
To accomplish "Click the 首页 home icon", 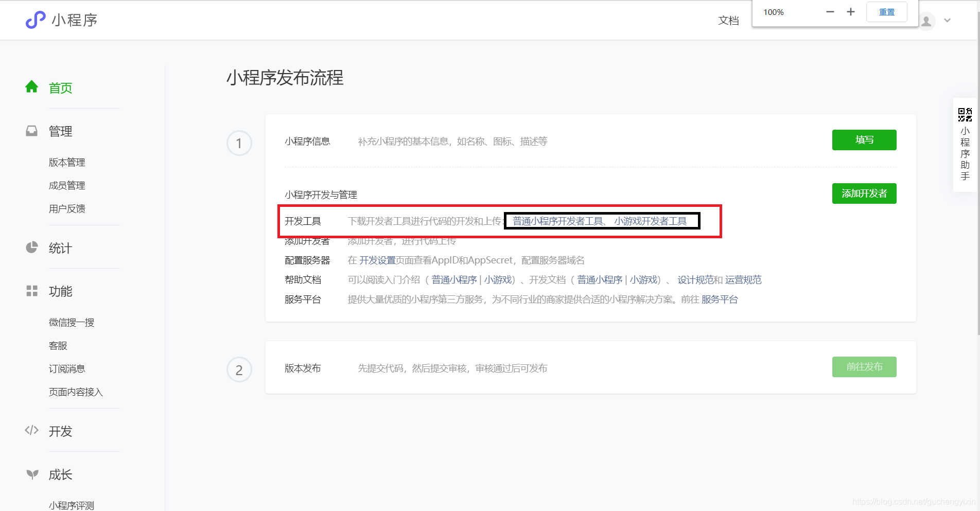I will (x=32, y=86).
